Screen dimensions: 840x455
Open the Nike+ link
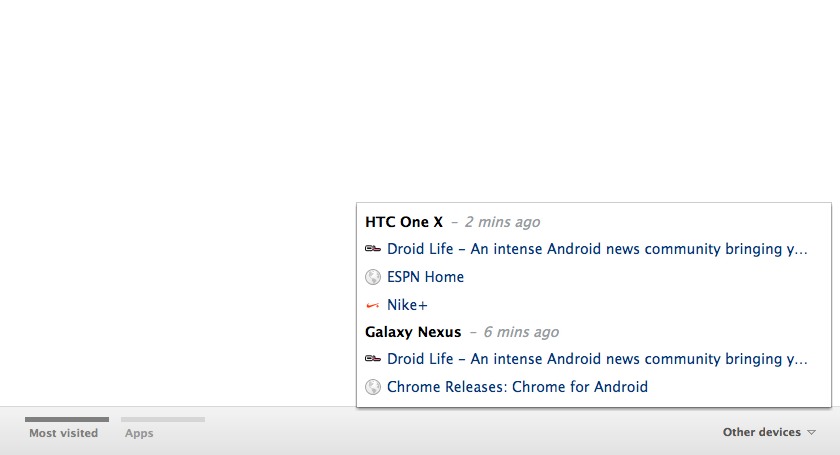point(407,305)
